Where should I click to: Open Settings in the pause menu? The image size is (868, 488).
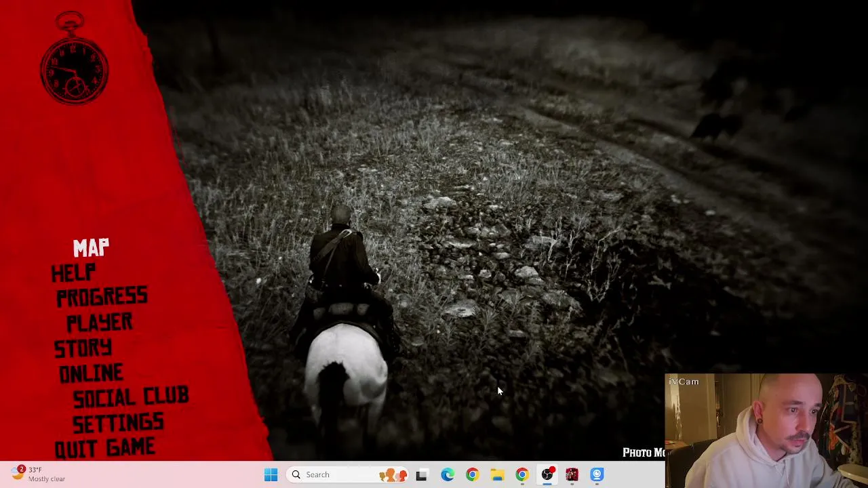(118, 423)
